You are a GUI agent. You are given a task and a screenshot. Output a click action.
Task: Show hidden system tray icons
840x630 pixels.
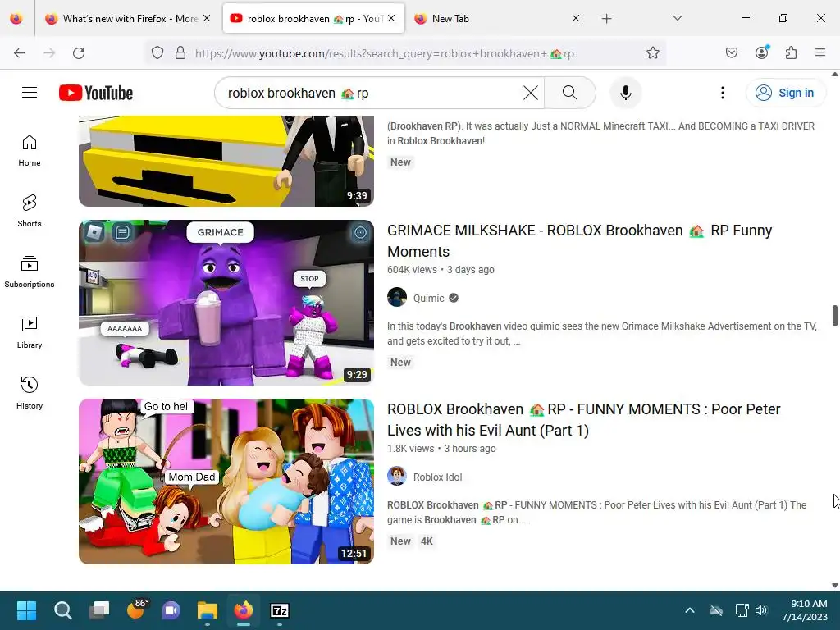pos(690,610)
